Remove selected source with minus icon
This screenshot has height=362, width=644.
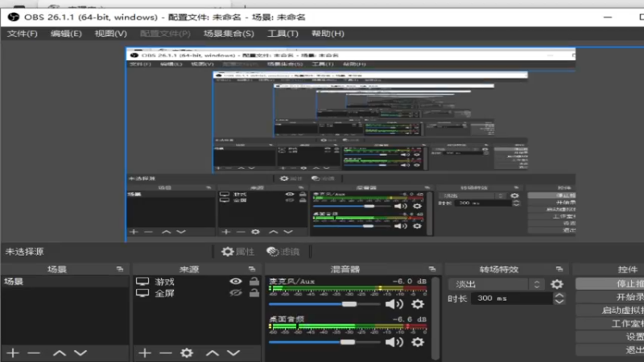pos(166,352)
